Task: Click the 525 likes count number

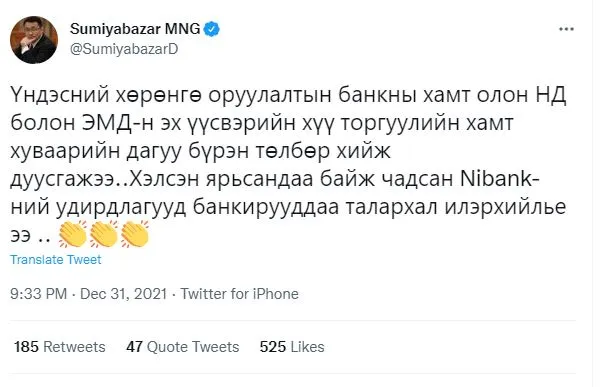Action: click(273, 347)
